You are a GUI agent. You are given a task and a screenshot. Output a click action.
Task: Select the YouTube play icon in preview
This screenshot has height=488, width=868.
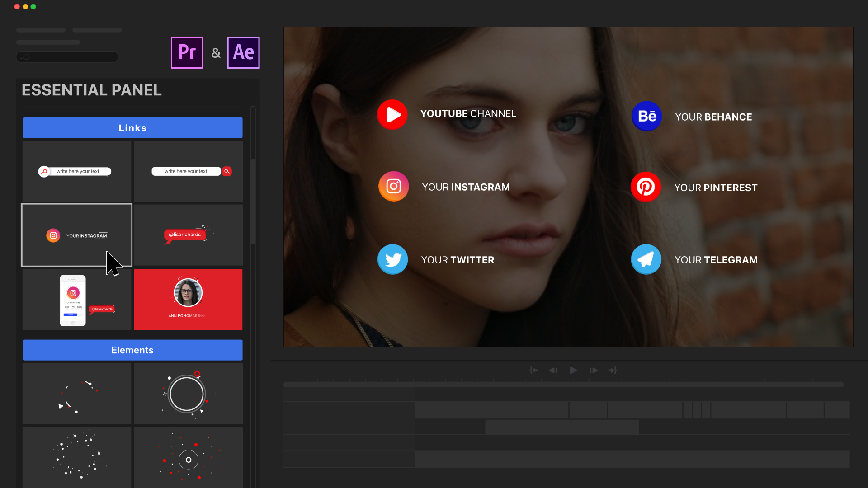pos(392,114)
